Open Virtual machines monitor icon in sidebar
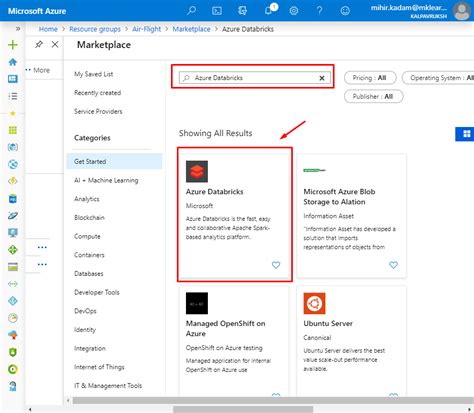This screenshot has height=413, width=474. coord(13,233)
